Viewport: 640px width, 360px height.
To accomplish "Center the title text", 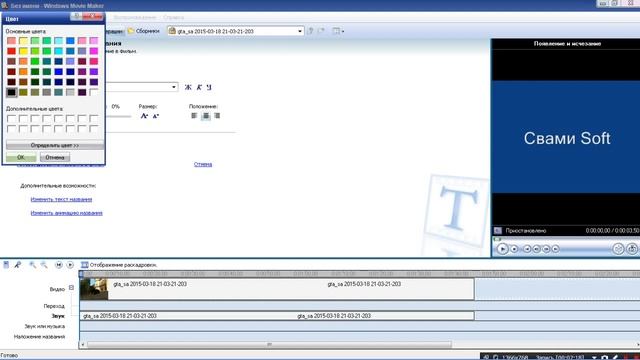I will 206,116.
